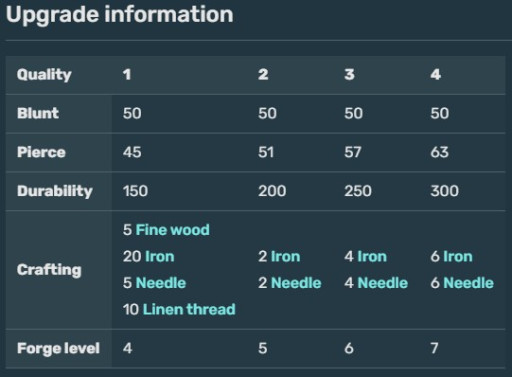Click the Pierce row label
512x377 pixels.
(41, 152)
